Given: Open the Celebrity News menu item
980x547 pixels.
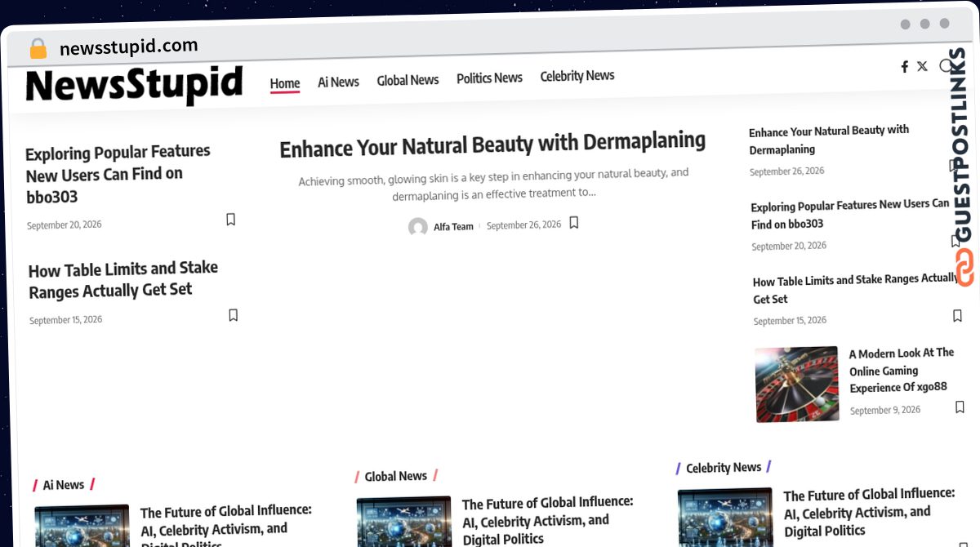Looking at the screenshot, I should coord(577,76).
